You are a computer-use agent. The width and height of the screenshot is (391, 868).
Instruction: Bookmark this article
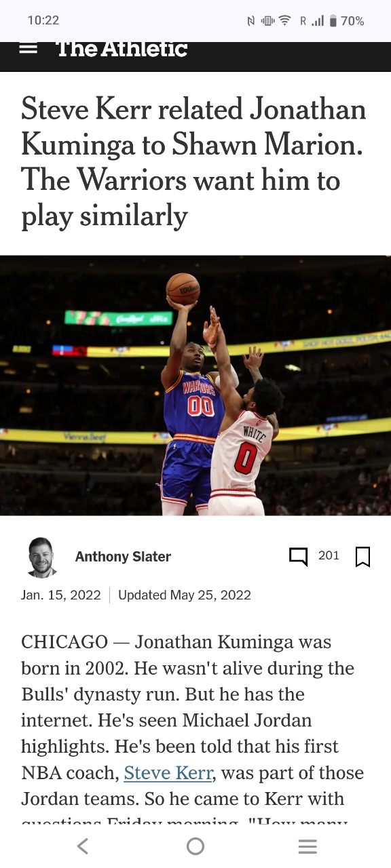click(x=362, y=557)
